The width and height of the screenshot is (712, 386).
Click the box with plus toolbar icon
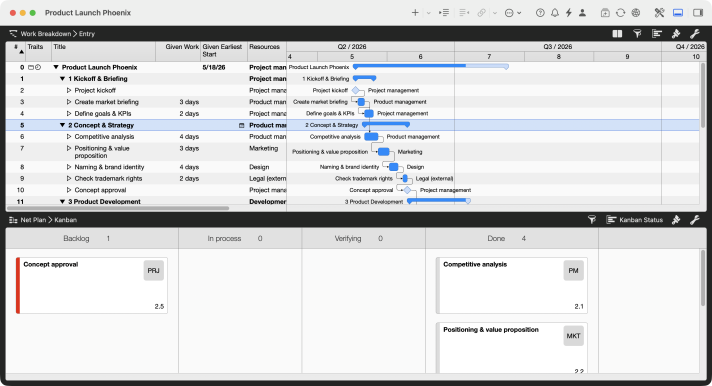pos(605,13)
